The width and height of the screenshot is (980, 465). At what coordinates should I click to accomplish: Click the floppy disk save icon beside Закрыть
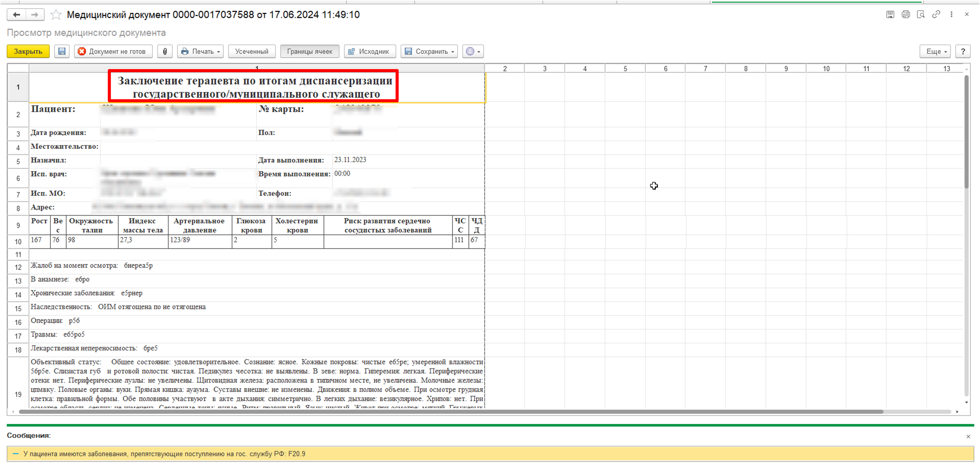[62, 51]
